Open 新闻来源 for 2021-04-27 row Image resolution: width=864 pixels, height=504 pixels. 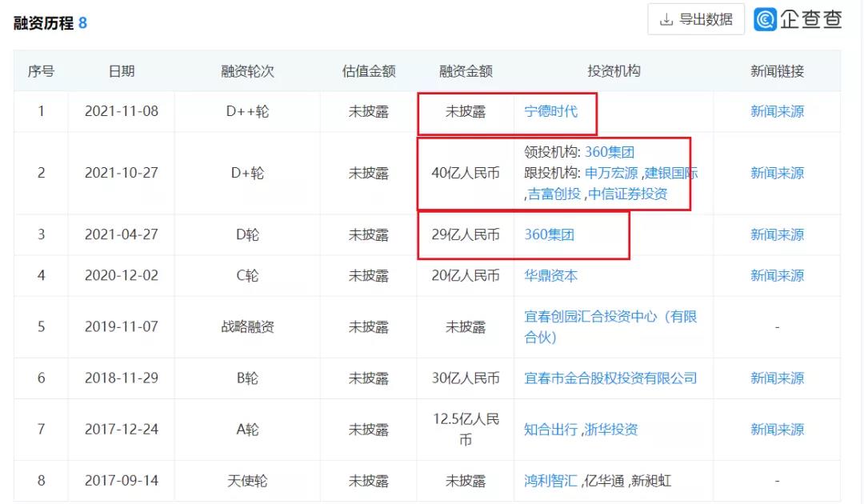click(777, 234)
